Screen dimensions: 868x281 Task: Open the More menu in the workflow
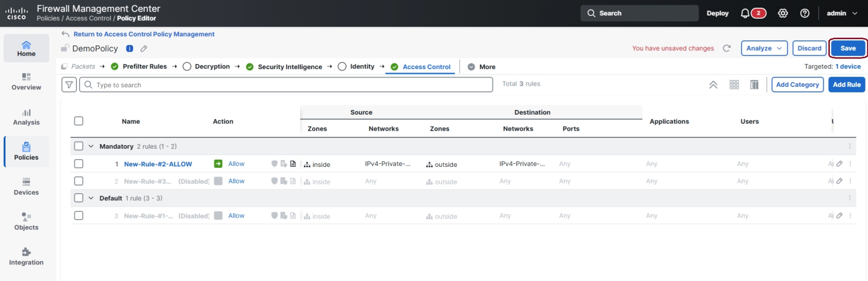click(482, 67)
